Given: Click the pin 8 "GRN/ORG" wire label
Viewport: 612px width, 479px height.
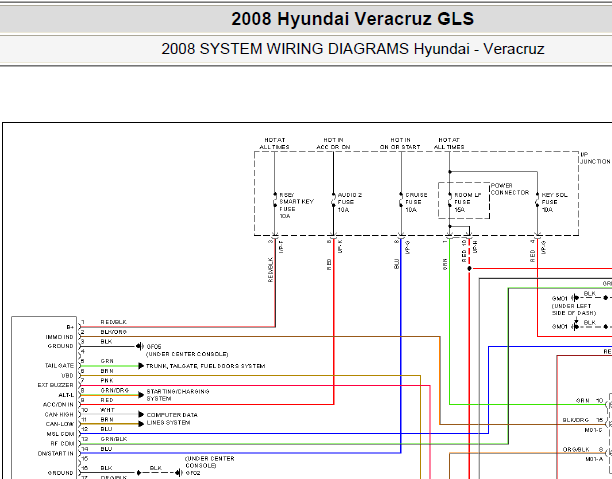Looking at the screenshot, I should [x=114, y=390].
